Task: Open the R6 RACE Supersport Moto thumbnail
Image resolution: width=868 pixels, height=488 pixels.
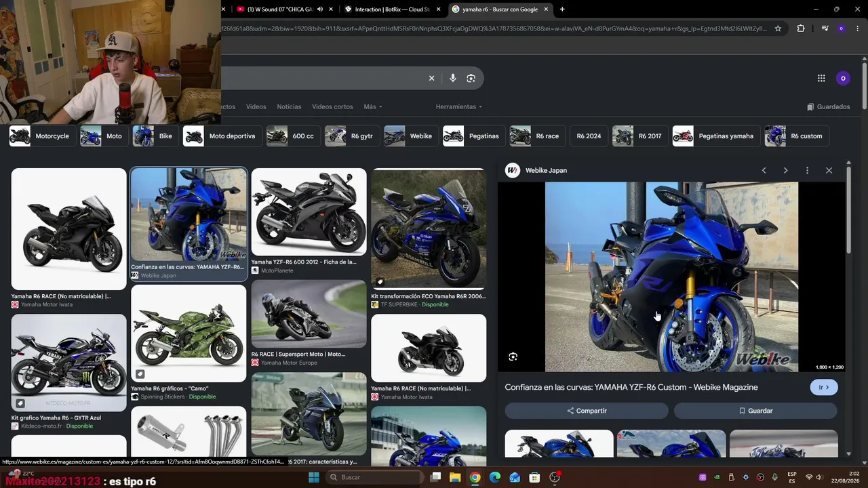Action: click(309, 314)
